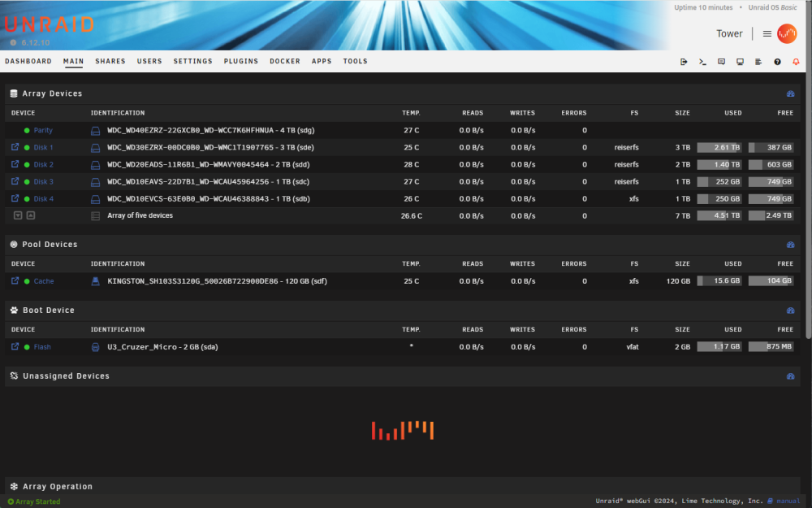The image size is (812, 508).
Task: Click 'Array of five devices' text
Action: click(x=140, y=215)
